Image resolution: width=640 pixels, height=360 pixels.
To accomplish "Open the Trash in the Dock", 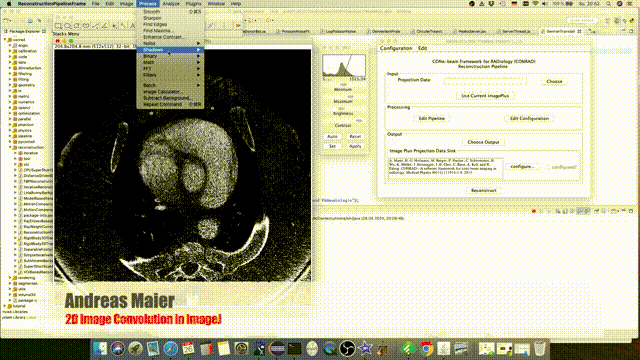I will click(540, 349).
